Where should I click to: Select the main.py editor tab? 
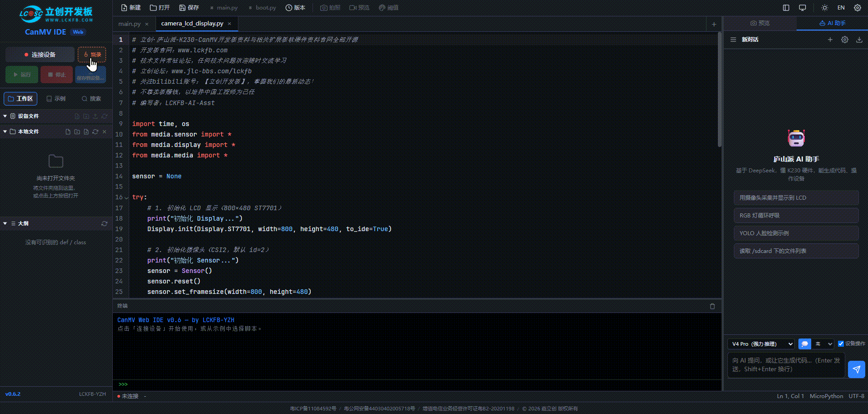coord(129,24)
